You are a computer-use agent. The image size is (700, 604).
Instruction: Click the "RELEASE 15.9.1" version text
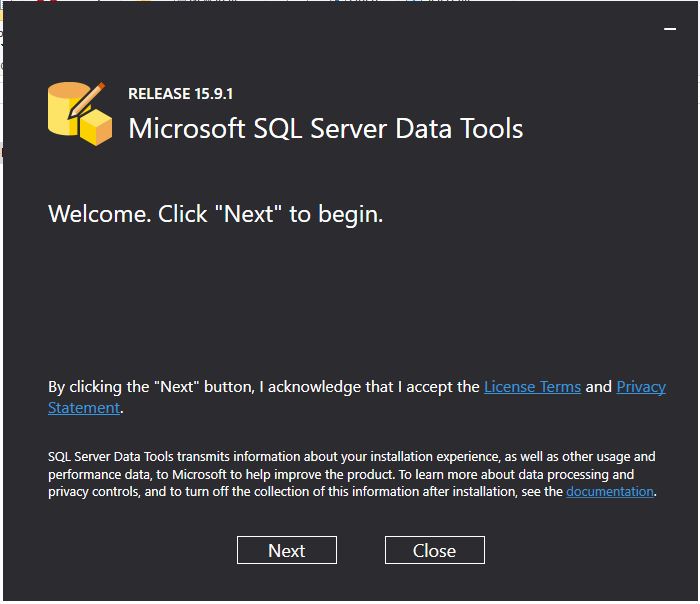coord(180,94)
